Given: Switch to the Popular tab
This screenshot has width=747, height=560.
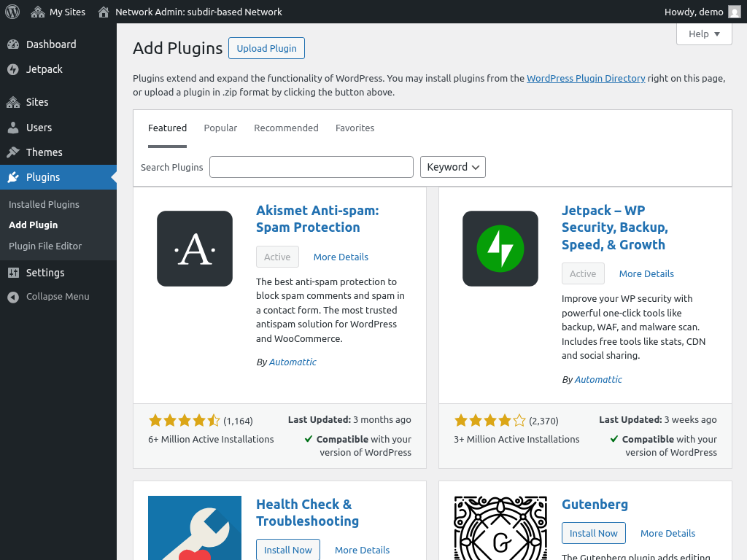Looking at the screenshot, I should pyautogui.click(x=220, y=128).
